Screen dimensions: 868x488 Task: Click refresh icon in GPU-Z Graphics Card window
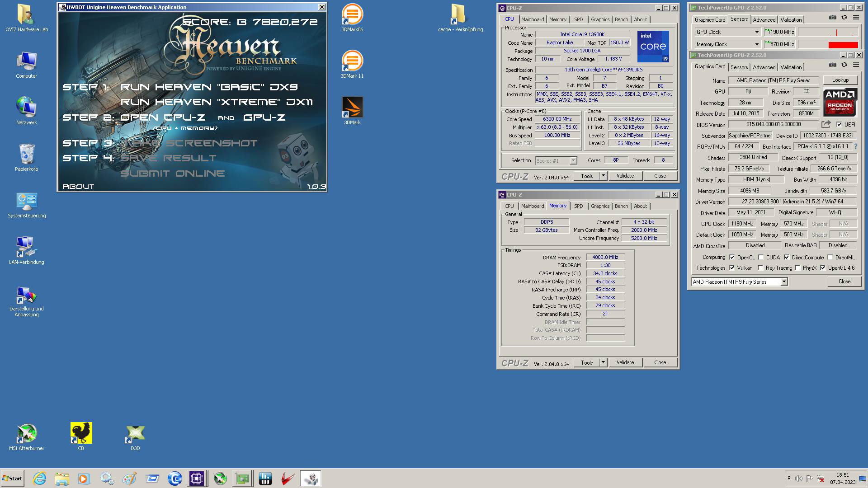pos(844,65)
